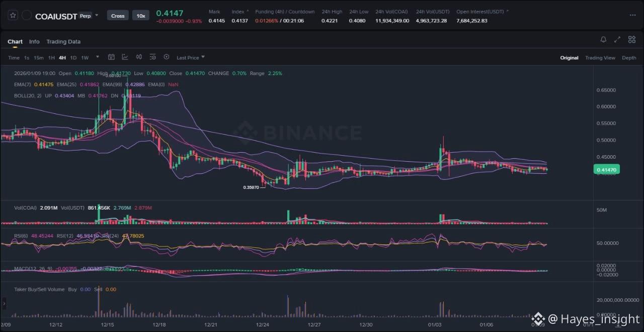Select the 4H interval
Viewport: 644px width, 332px height.
(x=62, y=58)
